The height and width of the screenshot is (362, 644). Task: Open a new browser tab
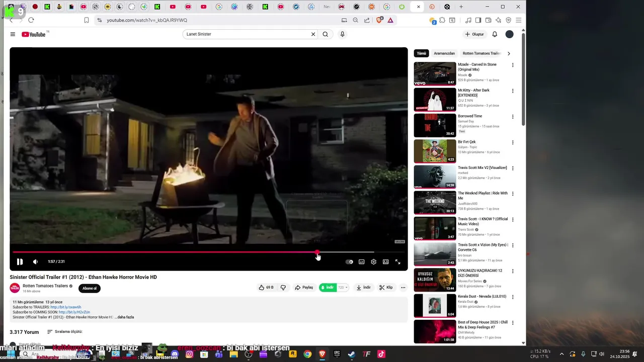pyautogui.click(x=461, y=7)
